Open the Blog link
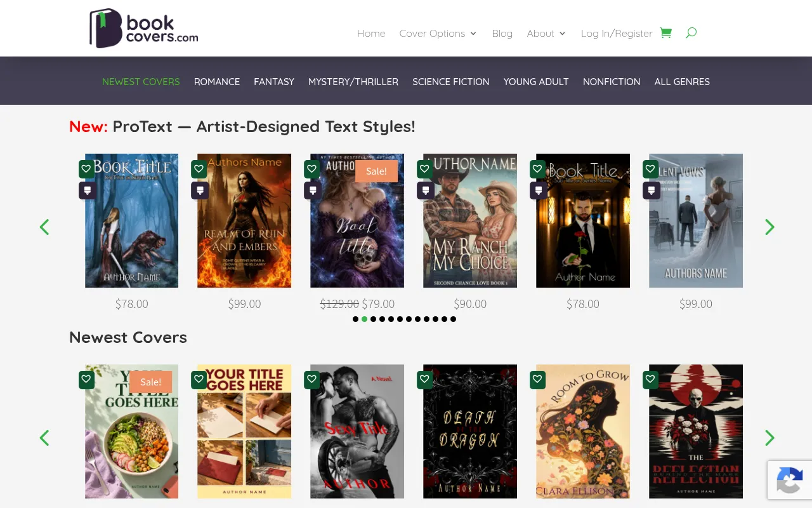 click(x=502, y=34)
